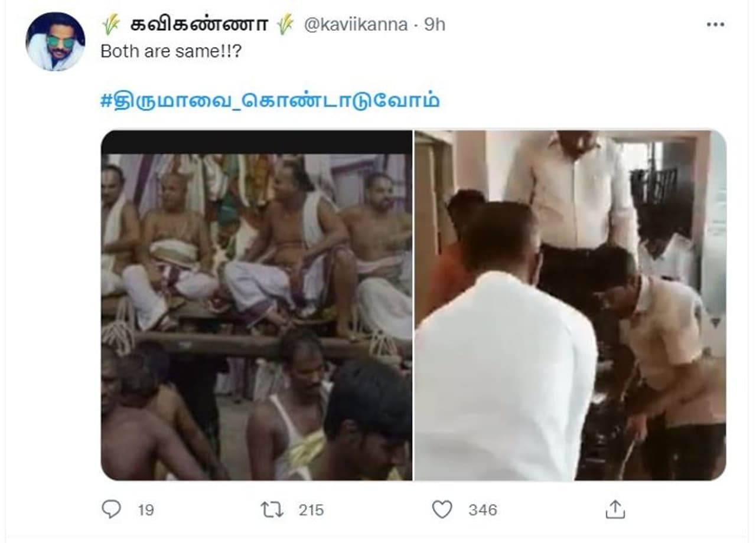Click the like count 346
756x543 pixels.
tap(483, 510)
